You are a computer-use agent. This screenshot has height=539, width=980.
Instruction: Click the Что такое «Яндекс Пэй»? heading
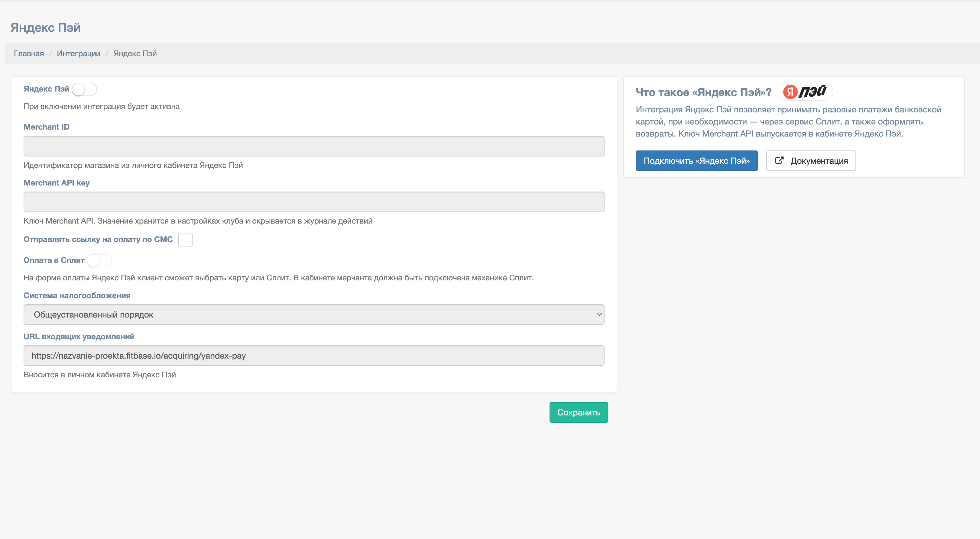(x=703, y=92)
